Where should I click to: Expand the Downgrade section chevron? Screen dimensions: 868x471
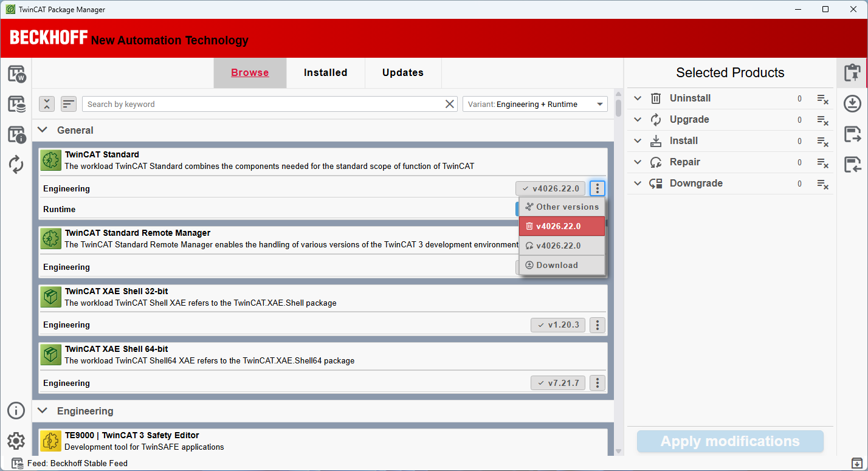pyautogui.click(x=638, y=184)
